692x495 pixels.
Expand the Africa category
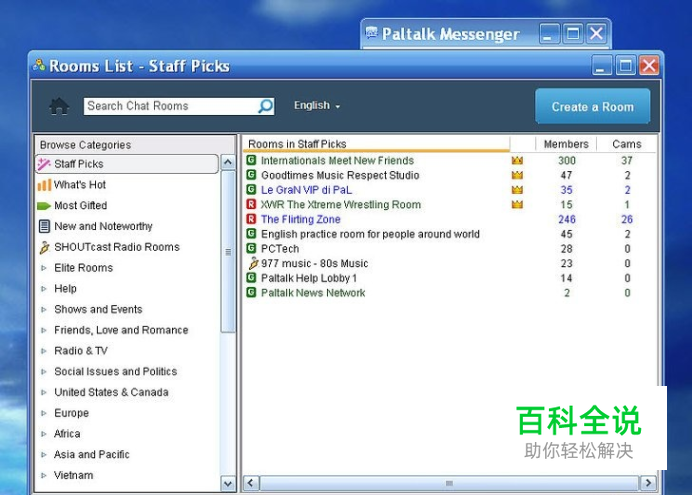coord(44,434)
